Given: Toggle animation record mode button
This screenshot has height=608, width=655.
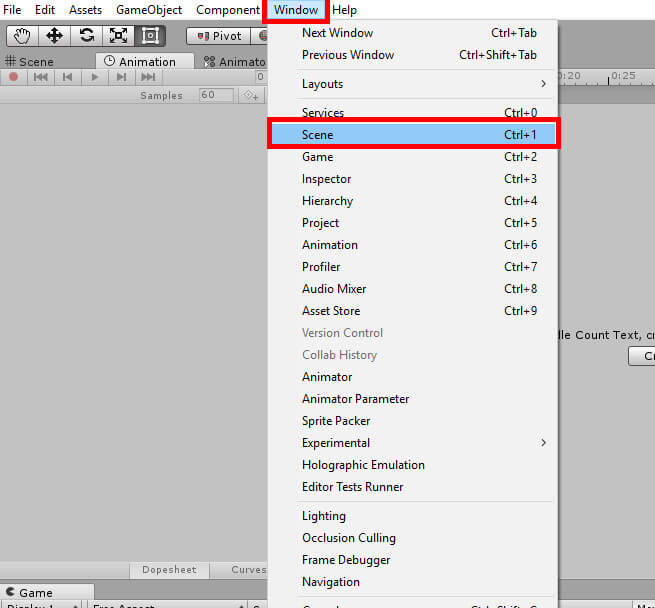Looking at the screenshot, I should tap(14, 77).
